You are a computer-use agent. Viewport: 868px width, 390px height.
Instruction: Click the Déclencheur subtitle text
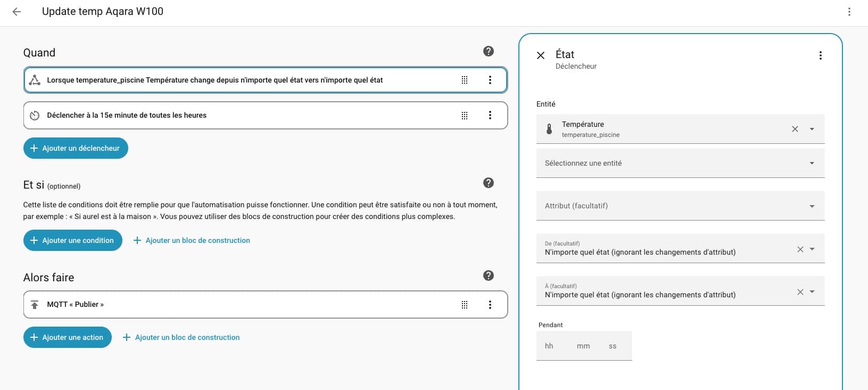coord(576,66)
